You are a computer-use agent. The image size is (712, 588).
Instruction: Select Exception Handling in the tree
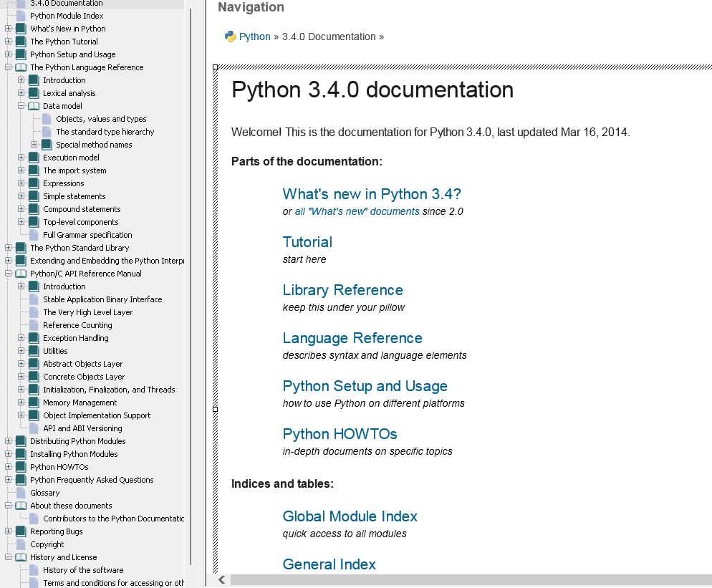click(76, 338)
